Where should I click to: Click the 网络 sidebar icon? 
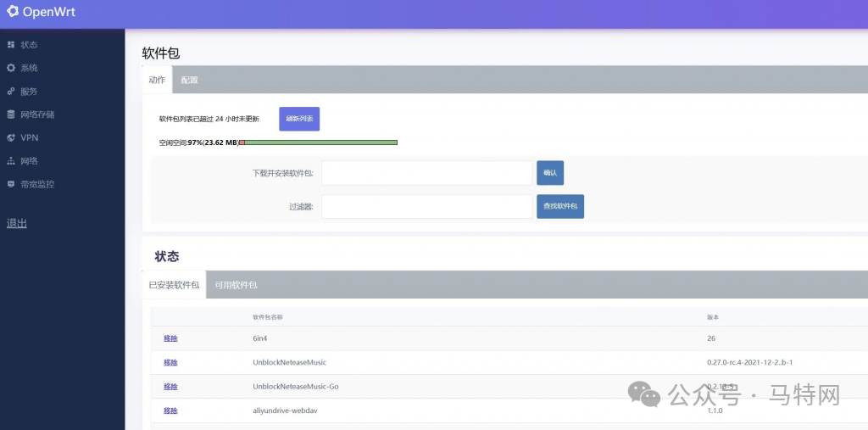[x=11, y=160]
